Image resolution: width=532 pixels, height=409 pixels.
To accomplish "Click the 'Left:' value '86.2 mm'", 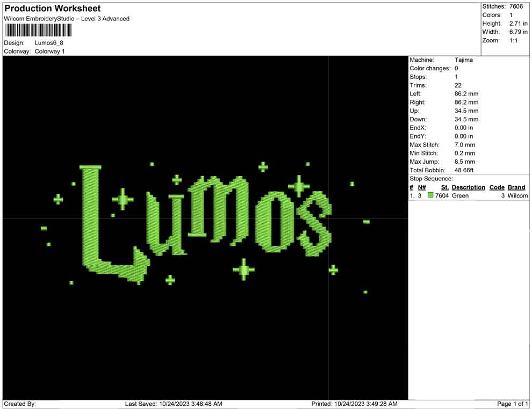I will pos(466,94).
